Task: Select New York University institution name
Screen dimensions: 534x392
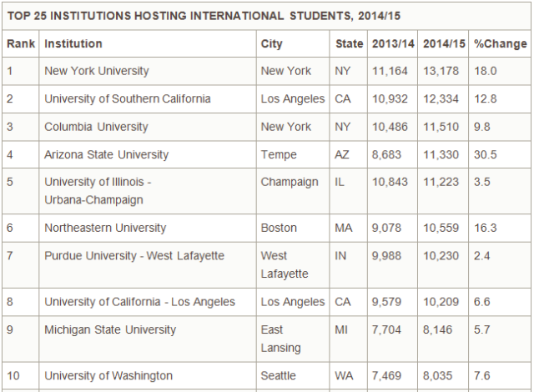Action: (97, 71)
